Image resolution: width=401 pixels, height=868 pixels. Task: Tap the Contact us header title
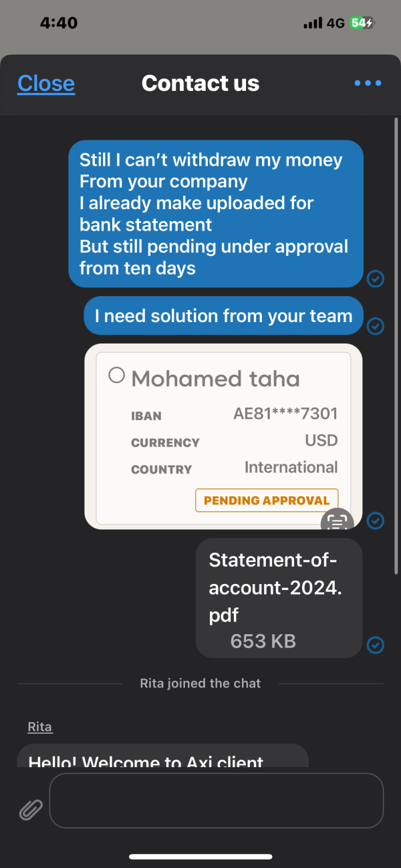click(x=200, y=84)
